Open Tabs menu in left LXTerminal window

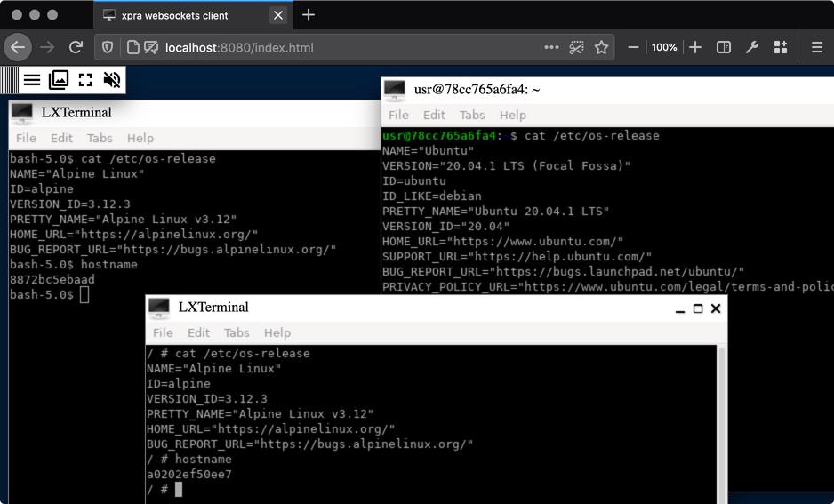[100, 139]
